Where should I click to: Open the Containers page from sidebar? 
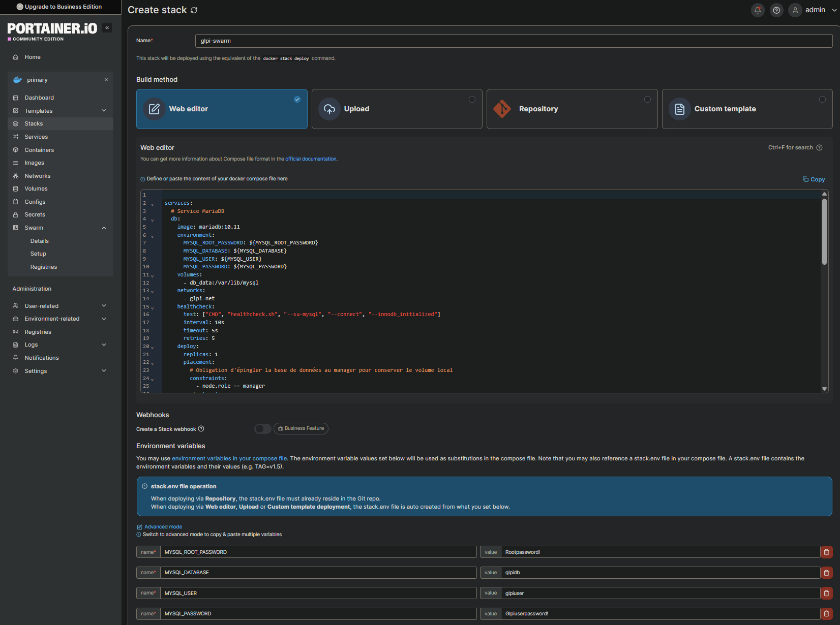[39, 150]
